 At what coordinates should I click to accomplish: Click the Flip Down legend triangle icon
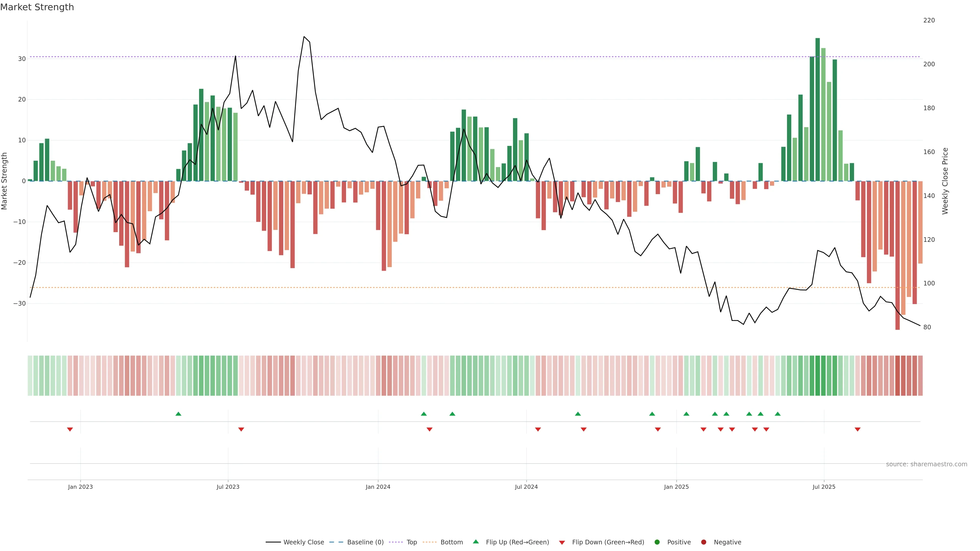tap(562, 542)
